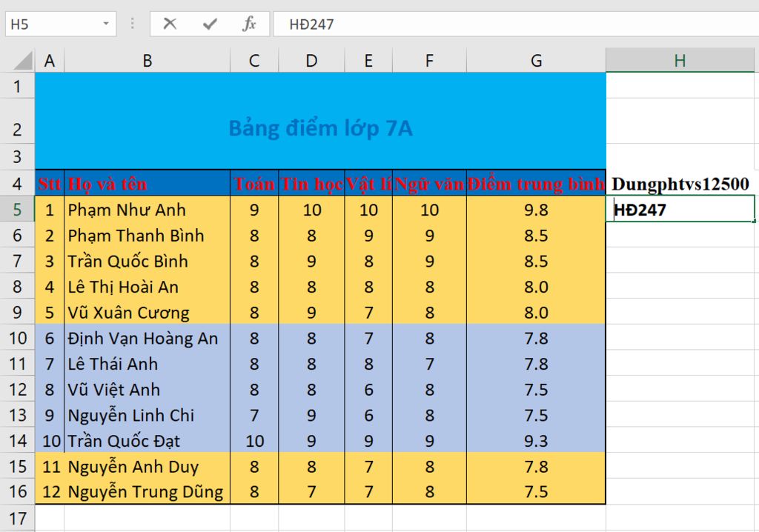Click the 'Ngữ văn' header cell
The image size is (759, 532).
(x=429, y=184)
